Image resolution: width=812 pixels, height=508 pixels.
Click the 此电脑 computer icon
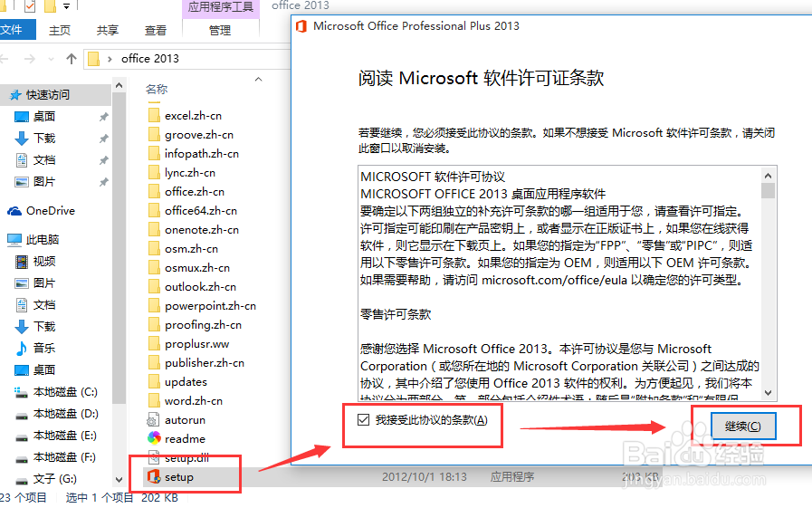point(14,240)
